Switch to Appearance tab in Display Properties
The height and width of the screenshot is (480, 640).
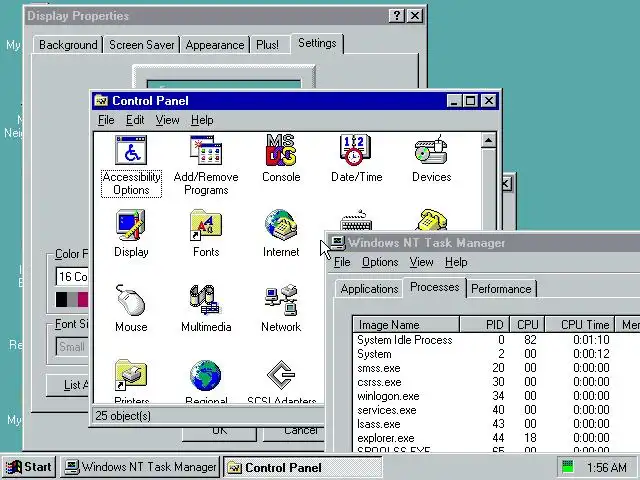tap(215, 45)
